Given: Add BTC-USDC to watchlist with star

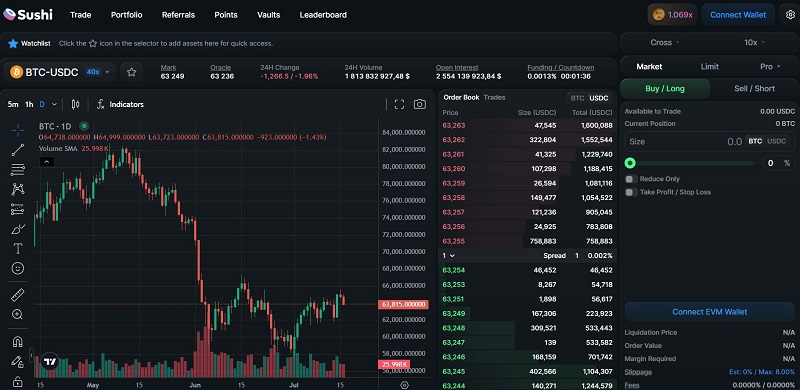Looking at the screenshot, I should tap(132, 72).
